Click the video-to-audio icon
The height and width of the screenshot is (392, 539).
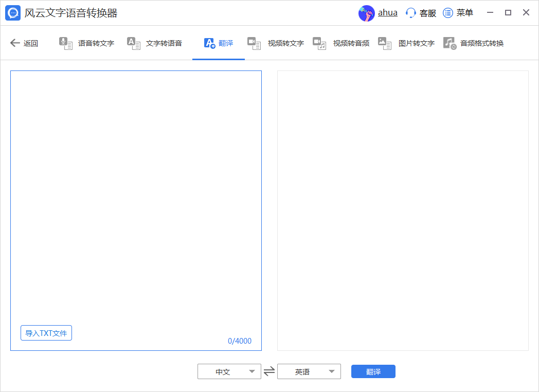[319, 43]
